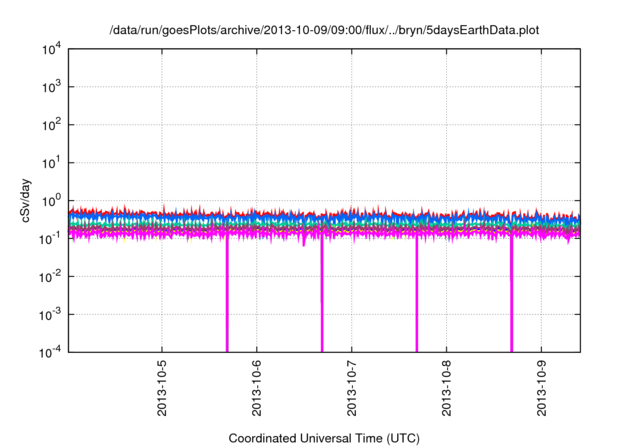This screenshot has height=448, width=640.
Task: Click the magenta dropout spike before 2013-10-9
Action: point(511,294)
